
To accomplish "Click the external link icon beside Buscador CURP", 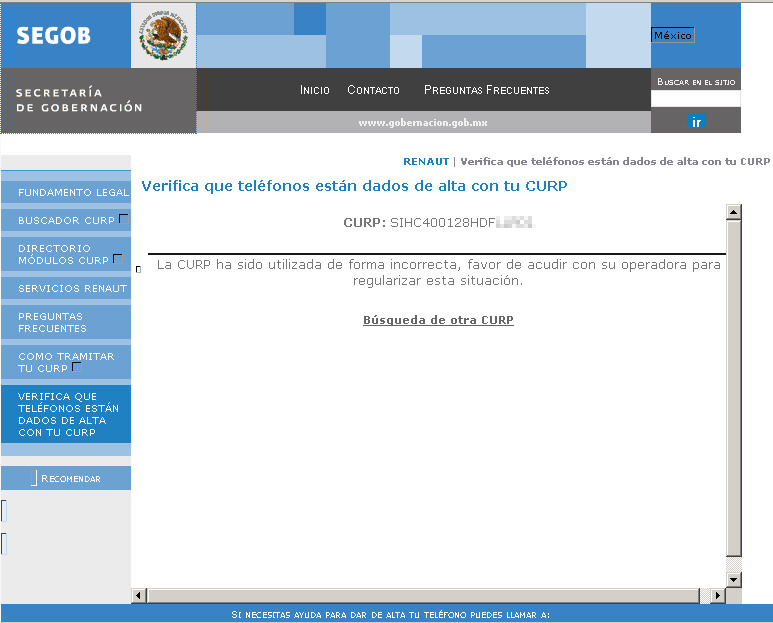I will coord(124,218).
